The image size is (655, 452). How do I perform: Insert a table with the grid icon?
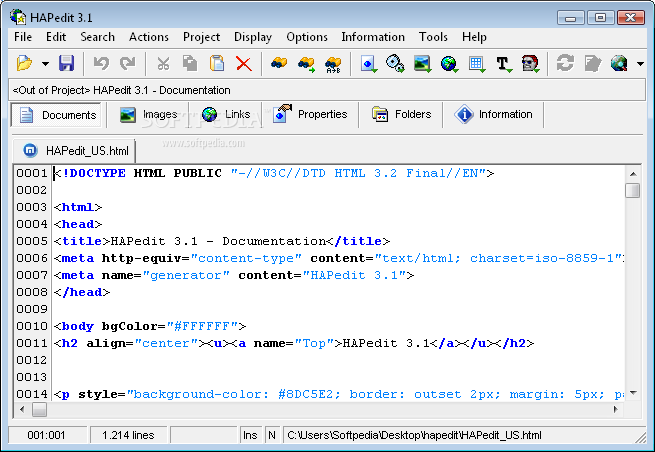point(476,63)
